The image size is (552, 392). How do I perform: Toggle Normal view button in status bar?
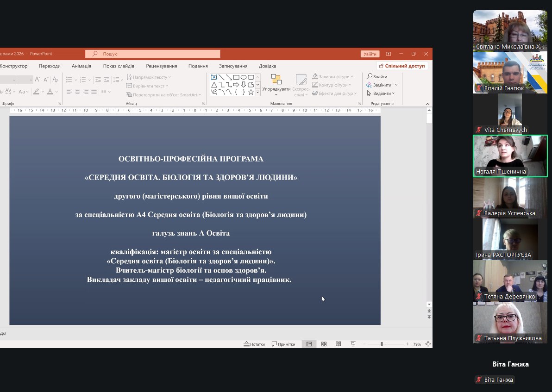pos(309,344)
